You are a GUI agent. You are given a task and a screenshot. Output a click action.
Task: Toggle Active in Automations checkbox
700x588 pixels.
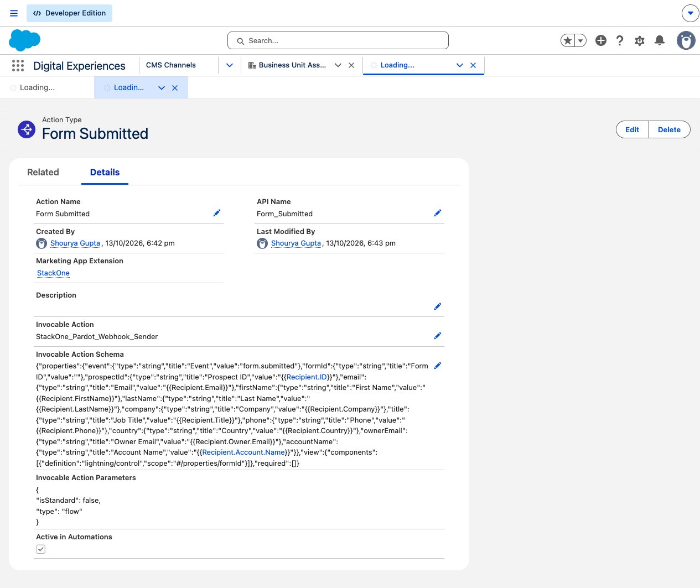40,549
